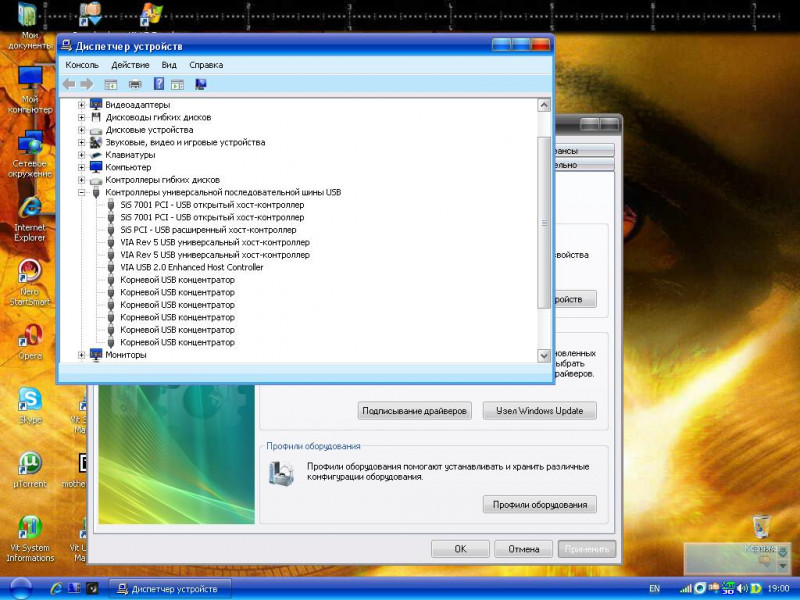Expand the Компьютер node

click(81, 167)
